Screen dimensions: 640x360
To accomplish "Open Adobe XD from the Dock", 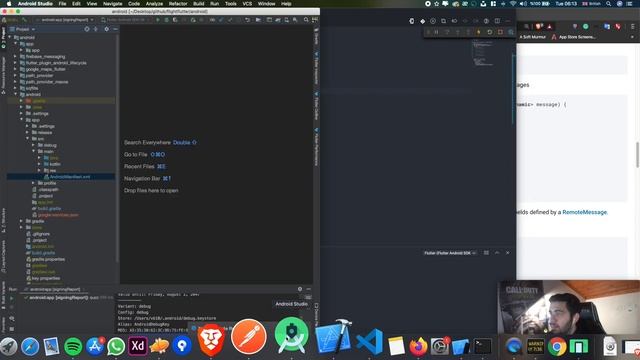I will pyautogui.click(x=138, y=346).
